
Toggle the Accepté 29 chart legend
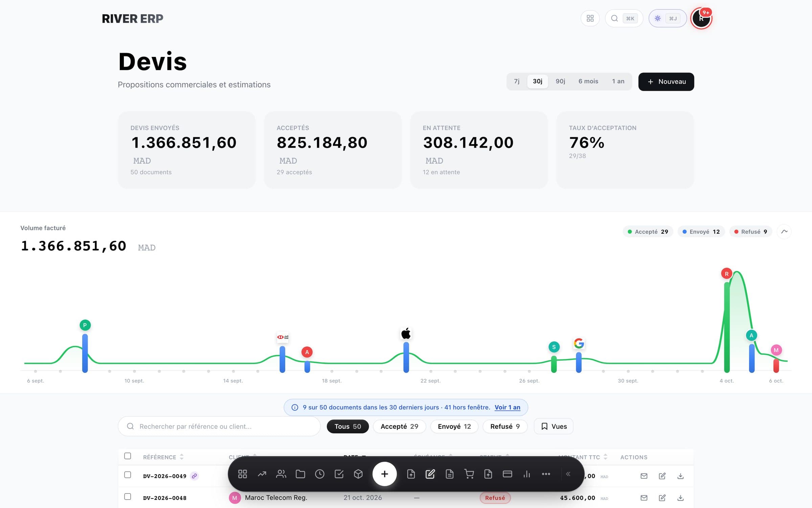[648, 232]
